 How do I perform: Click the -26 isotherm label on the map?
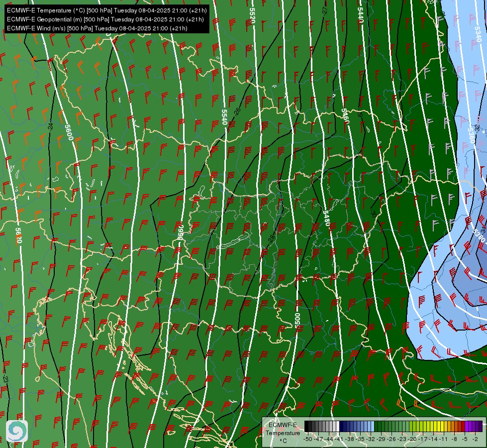[x=237, y=111]
